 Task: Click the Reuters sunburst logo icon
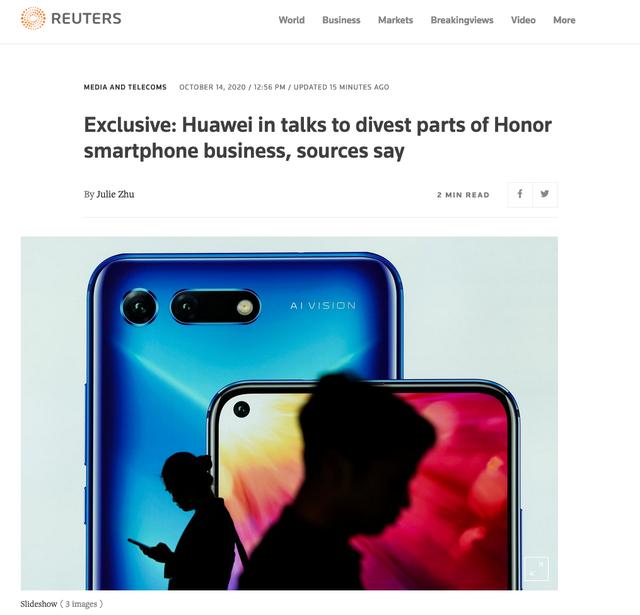(33, 18)
